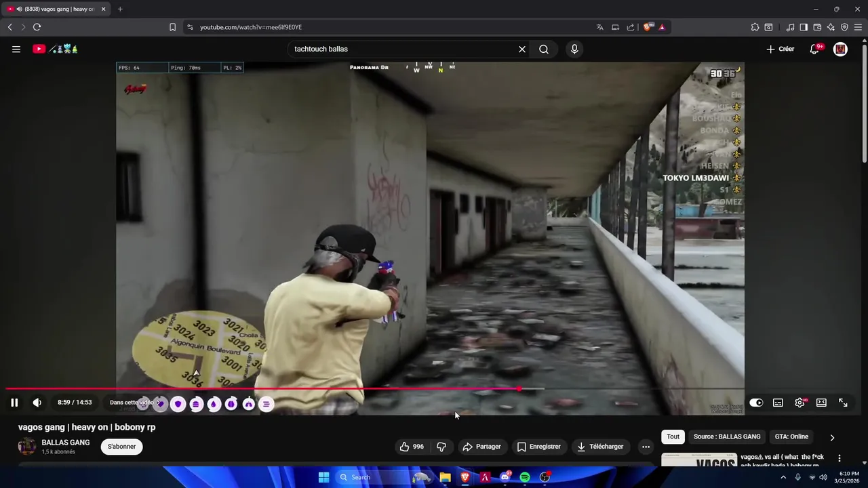Select the 'Tout' filter chip
The height and width of the screenshot is (488, 868).
[673, 437]
